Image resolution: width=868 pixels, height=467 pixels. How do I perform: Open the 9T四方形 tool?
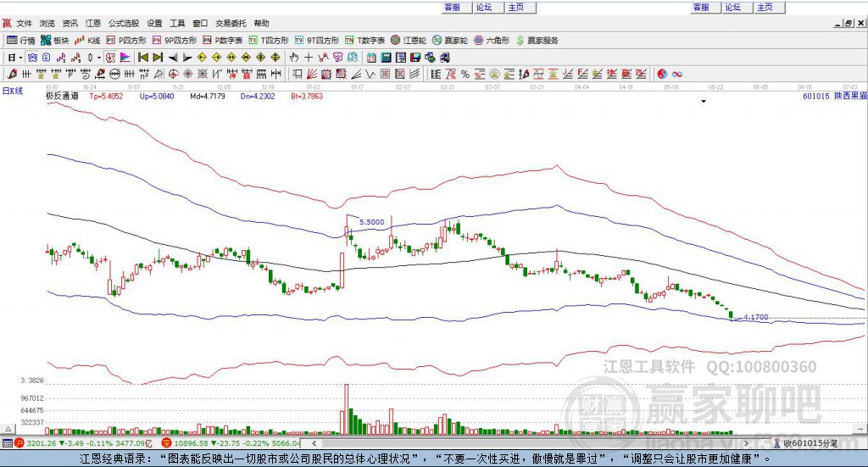click(317, 41)
